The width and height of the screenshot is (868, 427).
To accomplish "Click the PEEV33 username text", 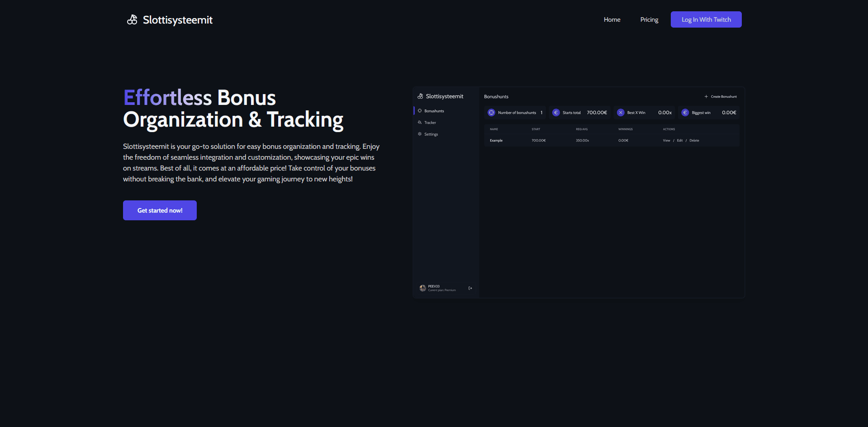I will click(x=434, y=286).
